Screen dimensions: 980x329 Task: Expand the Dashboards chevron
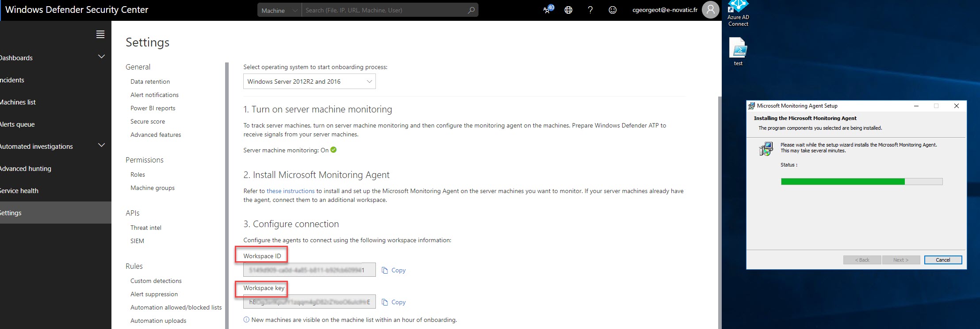[101, 57]
